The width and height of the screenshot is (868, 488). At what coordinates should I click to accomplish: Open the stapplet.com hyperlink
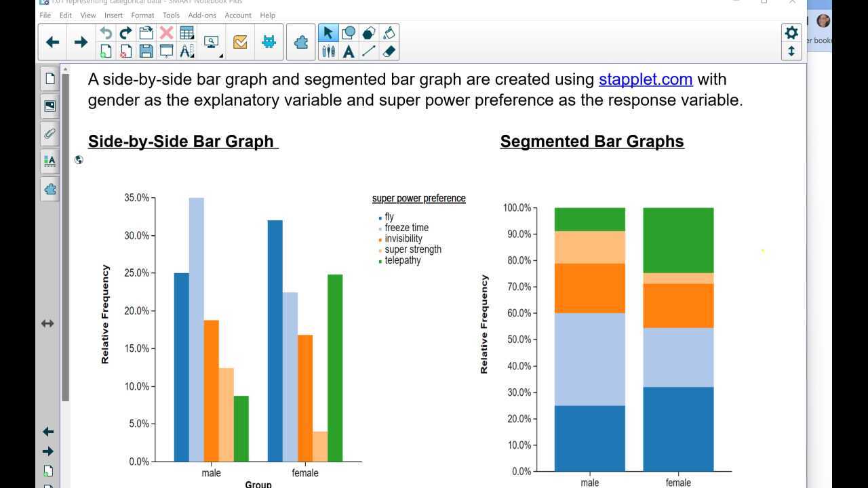(x=645, y=79)
